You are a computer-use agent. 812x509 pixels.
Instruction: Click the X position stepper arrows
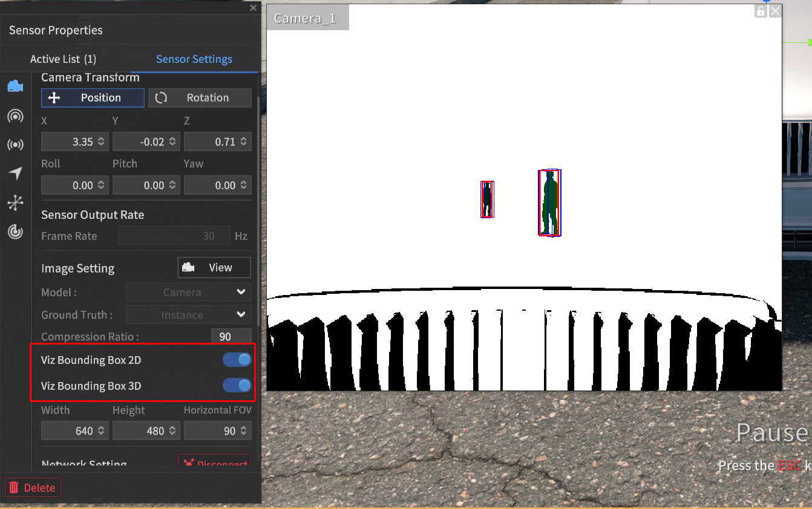point(101,142)
